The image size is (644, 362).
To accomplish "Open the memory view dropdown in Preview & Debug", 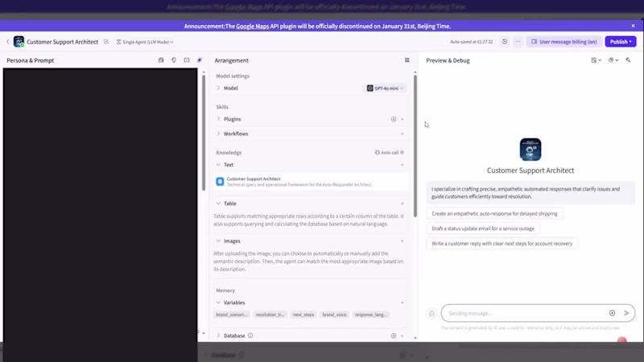I will pyautogui.click(x=596, y=60).
